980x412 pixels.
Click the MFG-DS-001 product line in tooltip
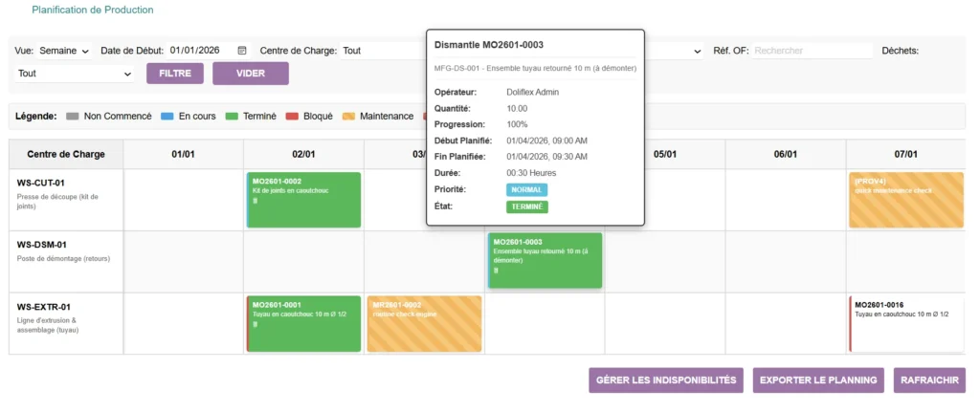tap(535, 68)
